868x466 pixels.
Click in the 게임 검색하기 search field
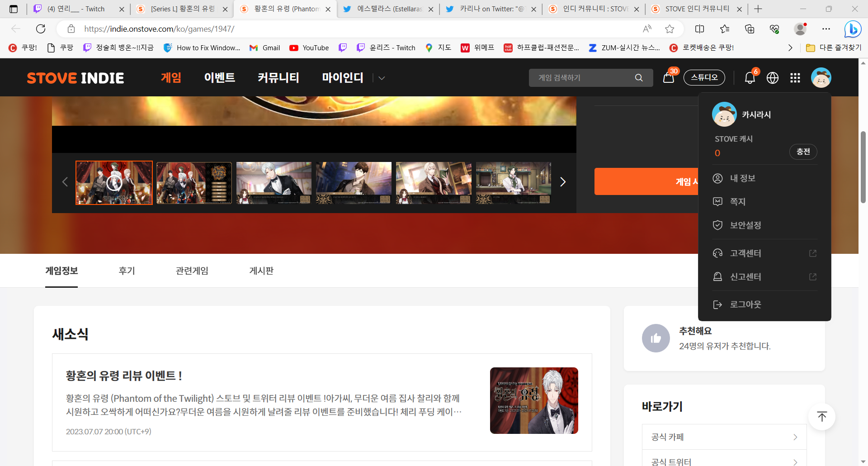[x=583, y=78]
